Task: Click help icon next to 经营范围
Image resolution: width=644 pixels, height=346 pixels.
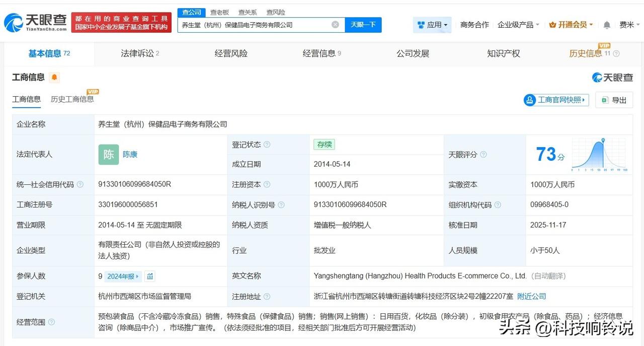Action: pos(51,322)
